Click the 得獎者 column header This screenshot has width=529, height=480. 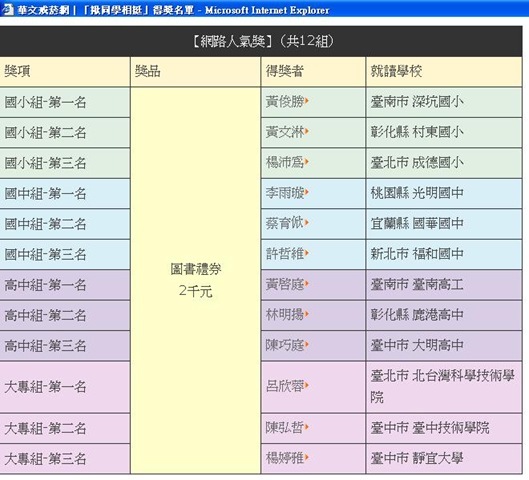point(313,71)
